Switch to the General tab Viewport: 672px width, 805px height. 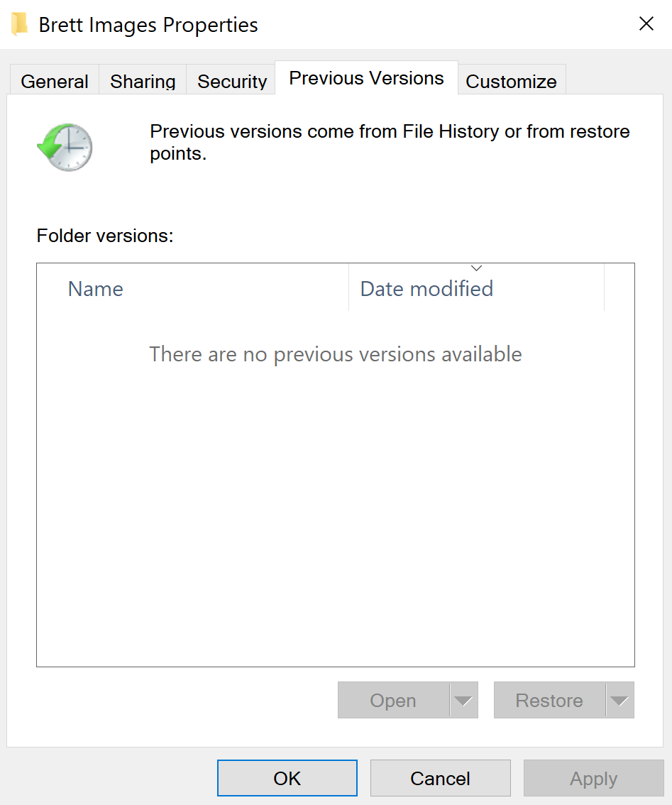tap(54, 81)
